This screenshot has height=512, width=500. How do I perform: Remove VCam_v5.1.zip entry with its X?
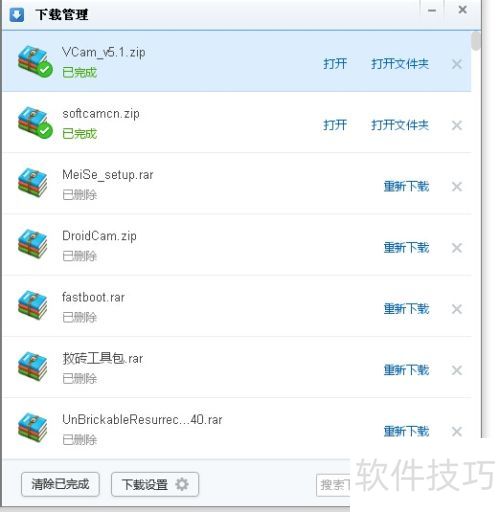pyautogui.click(x=457, y=64)
